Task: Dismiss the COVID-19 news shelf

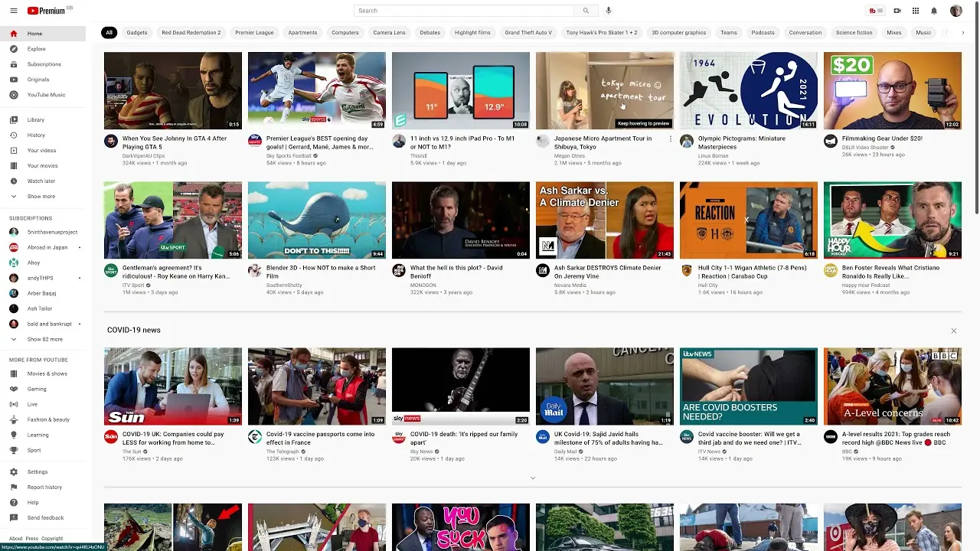Action: click(954, 331)
